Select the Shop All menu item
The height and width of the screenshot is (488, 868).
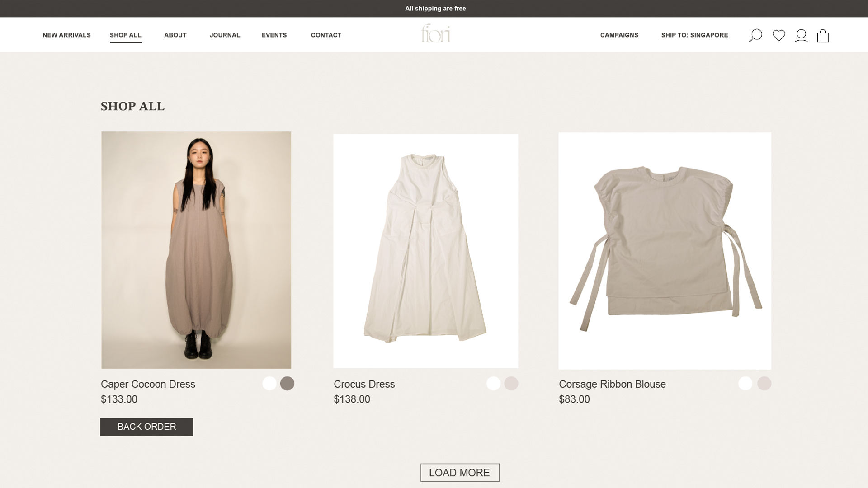point(126,35)
